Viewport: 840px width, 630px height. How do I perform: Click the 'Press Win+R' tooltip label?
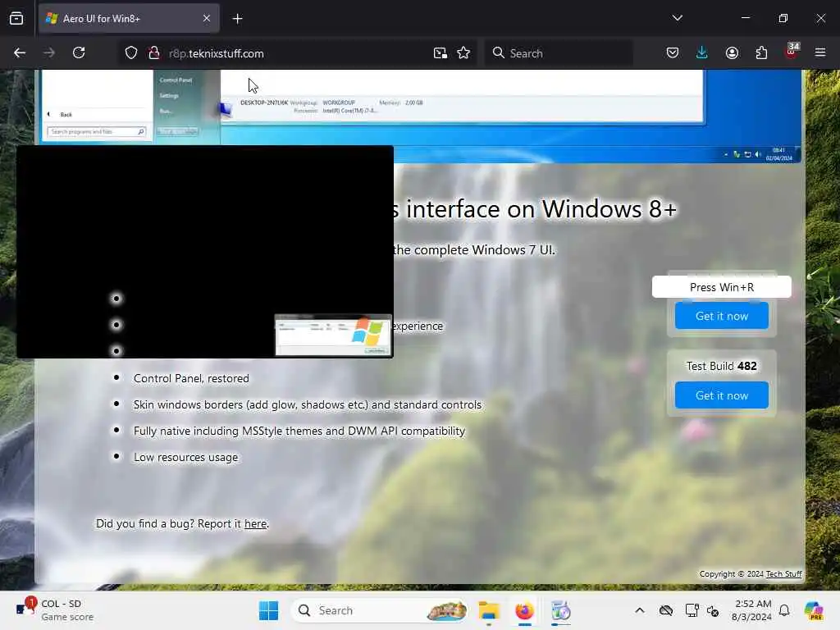tap(722, 287)
